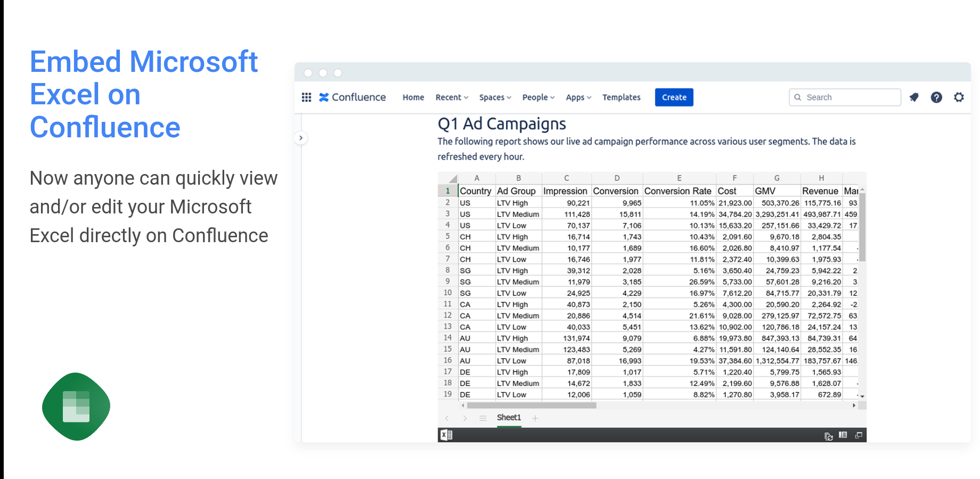980x479 pixels.
Task: Open the all sheets list icon
Action: coord(483,418)
